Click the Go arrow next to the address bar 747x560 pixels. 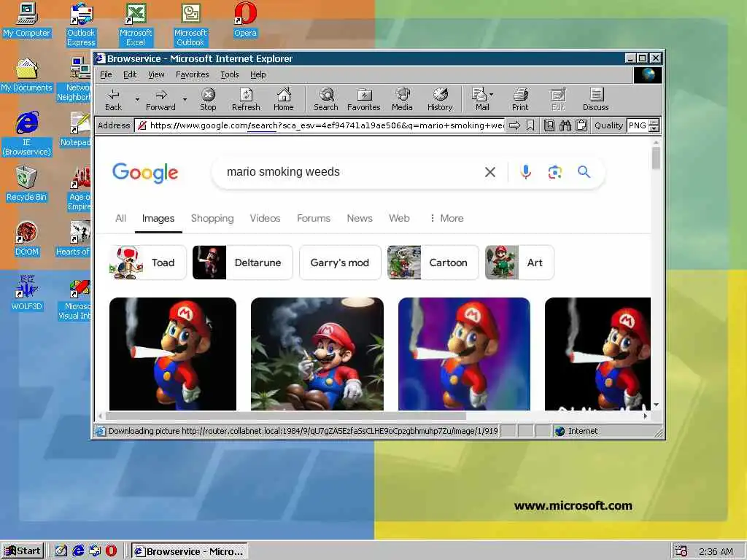tap(514, 125)
